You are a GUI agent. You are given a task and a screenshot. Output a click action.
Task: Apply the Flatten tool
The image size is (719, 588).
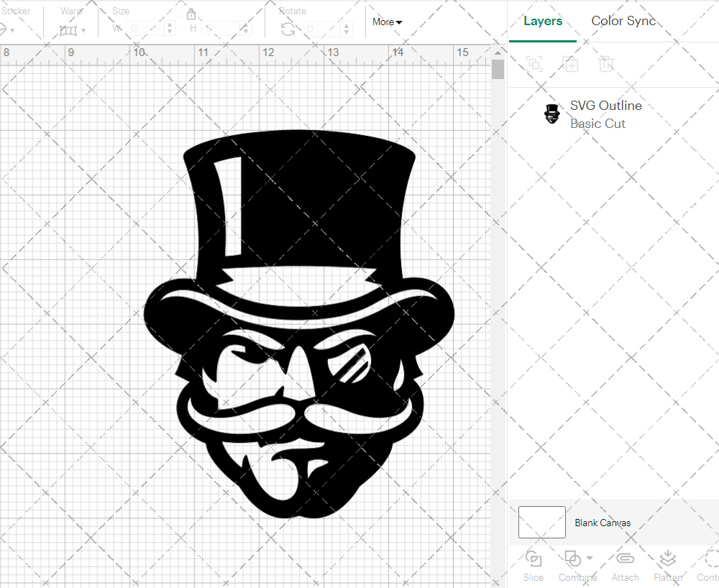[x=667, y=566]
